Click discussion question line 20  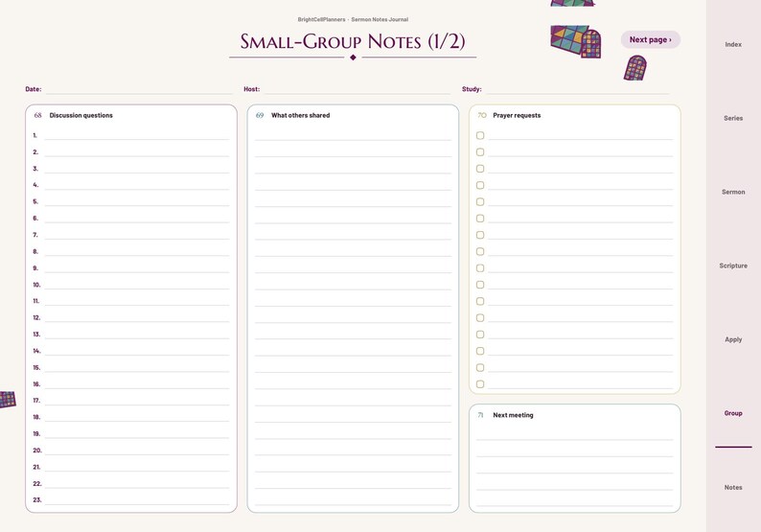(x=137, y=450)
